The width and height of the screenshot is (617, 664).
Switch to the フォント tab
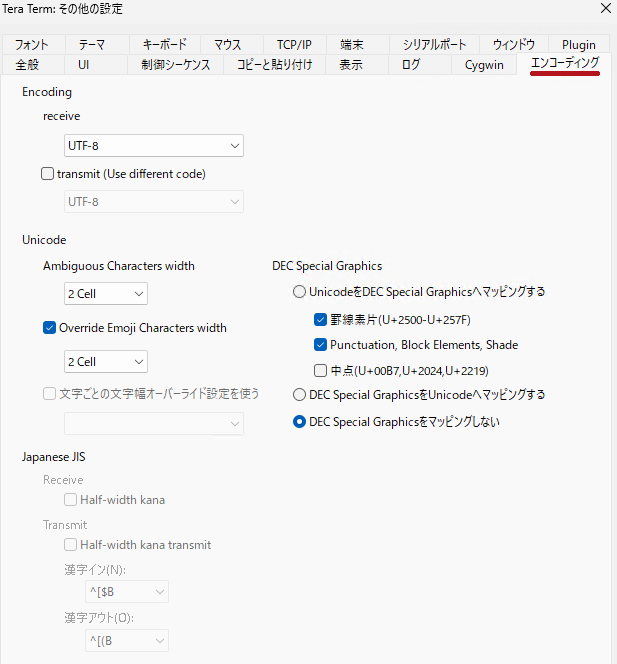pos(31,45)
